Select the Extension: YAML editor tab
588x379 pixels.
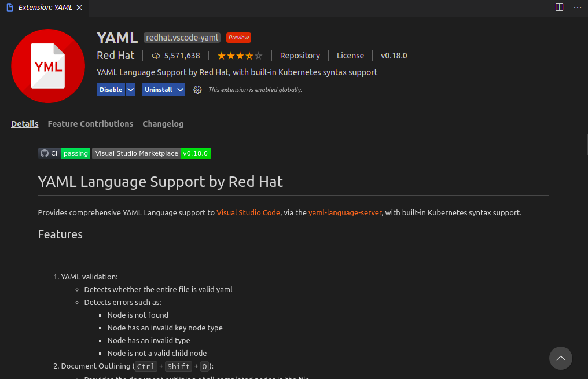(x=44, y=8)
